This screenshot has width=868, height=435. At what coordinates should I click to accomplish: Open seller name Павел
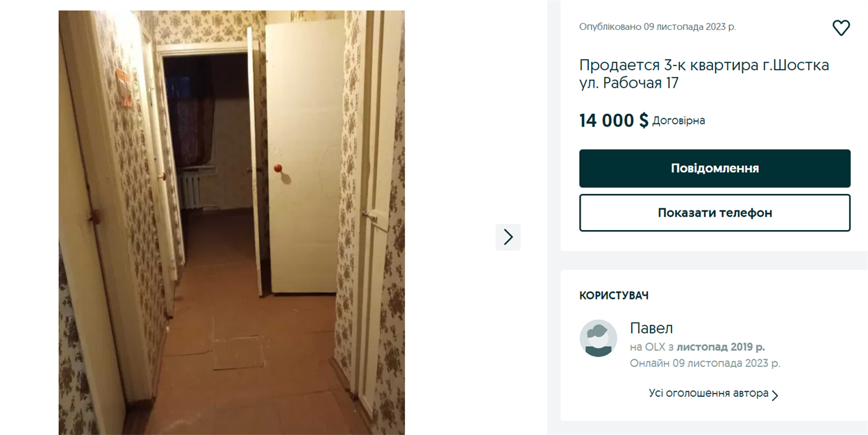click(651, 328)
